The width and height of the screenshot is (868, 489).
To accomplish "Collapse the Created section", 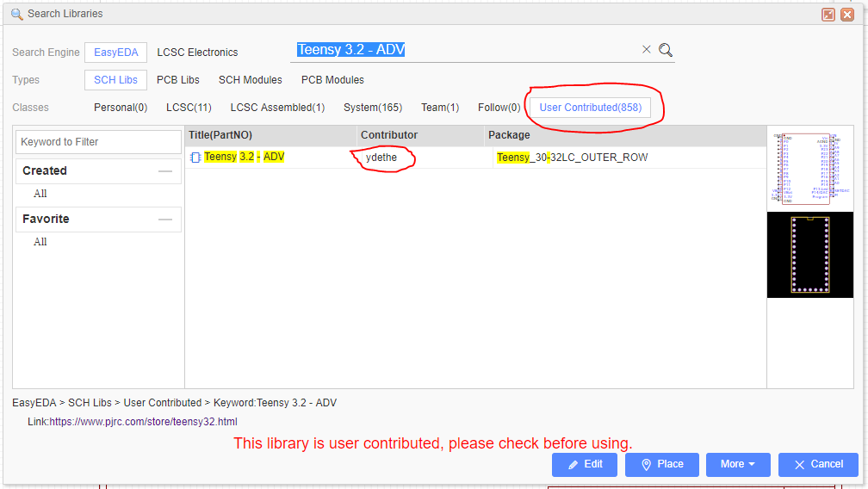I will (x=165, y=171).
